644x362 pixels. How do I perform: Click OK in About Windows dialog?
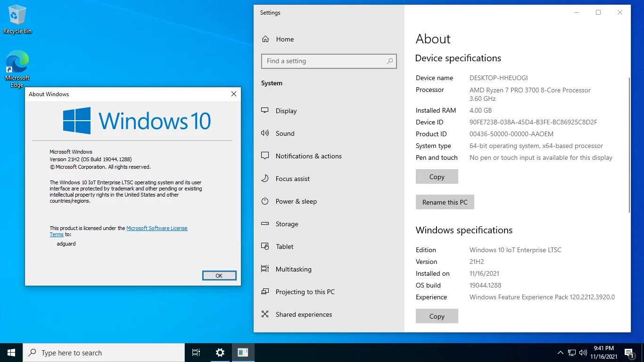point(219,276)
